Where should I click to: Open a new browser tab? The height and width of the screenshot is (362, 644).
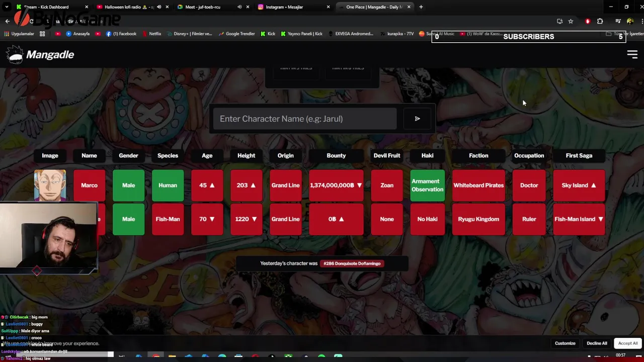[421, 7]
